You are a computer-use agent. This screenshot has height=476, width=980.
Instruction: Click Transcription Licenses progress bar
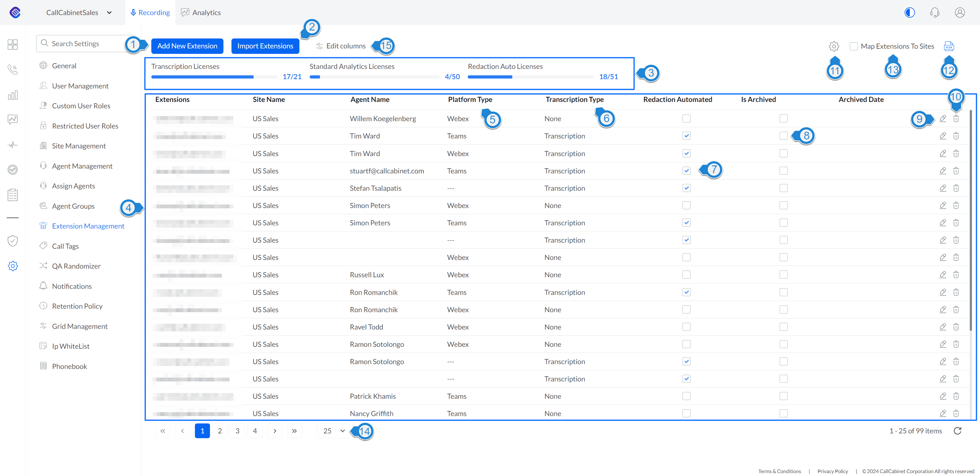pos(214,77)
